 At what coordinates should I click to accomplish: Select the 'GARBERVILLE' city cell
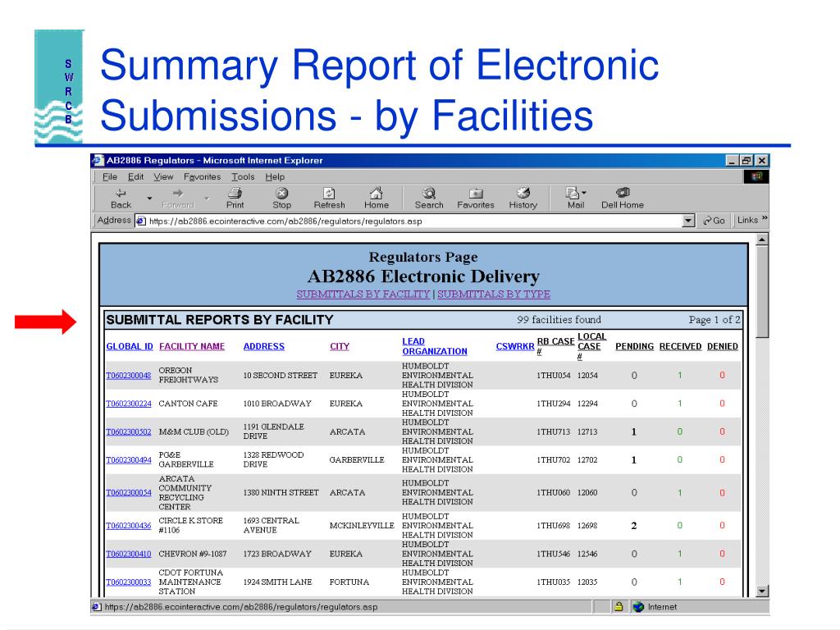click(x=357, y=459)
